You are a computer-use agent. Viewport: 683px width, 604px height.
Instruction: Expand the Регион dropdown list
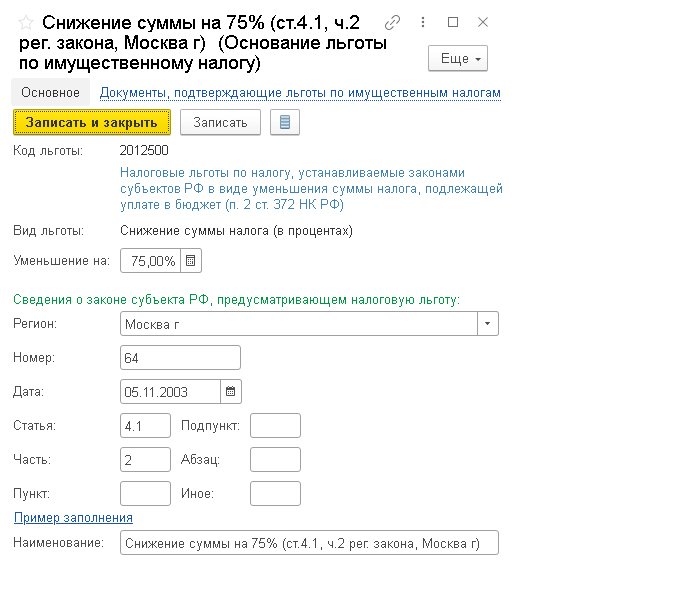[487, 324]
